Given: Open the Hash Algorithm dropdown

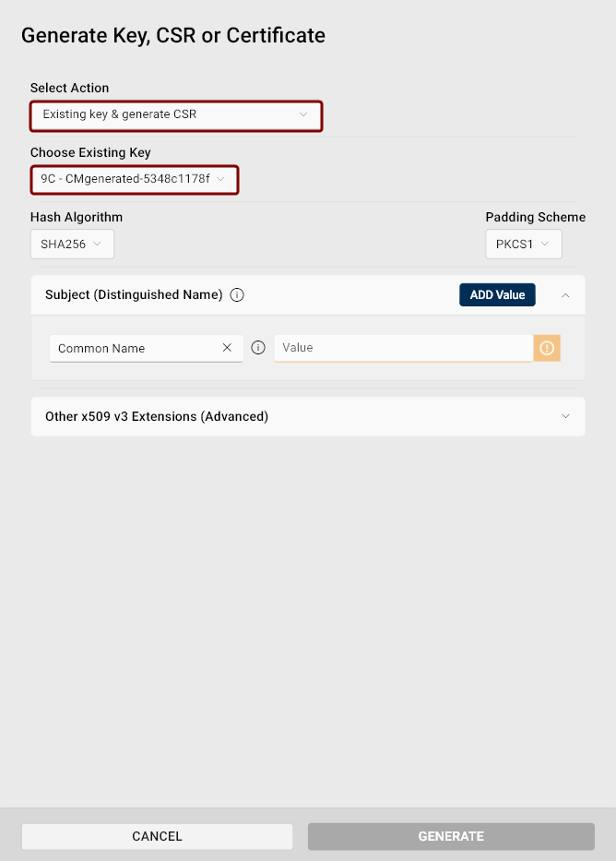Looking at the screenshot, I should click(x=72, y=245).
